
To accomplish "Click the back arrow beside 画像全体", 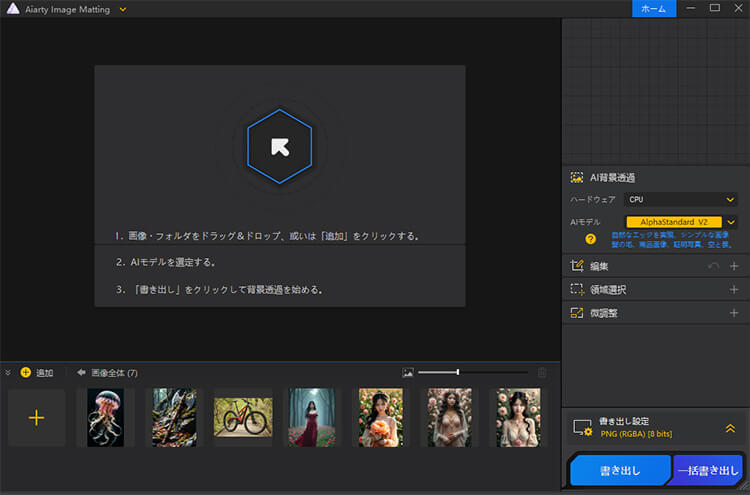I will (81, 373).
